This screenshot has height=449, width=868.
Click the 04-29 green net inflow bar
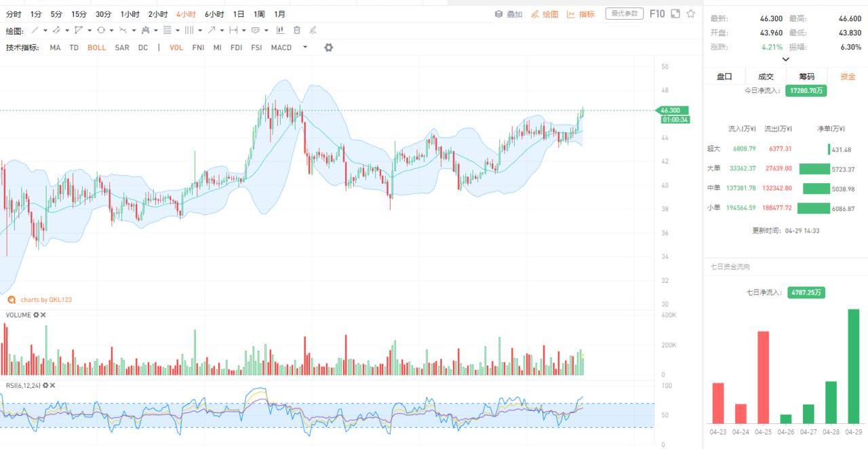pos(854,366)
